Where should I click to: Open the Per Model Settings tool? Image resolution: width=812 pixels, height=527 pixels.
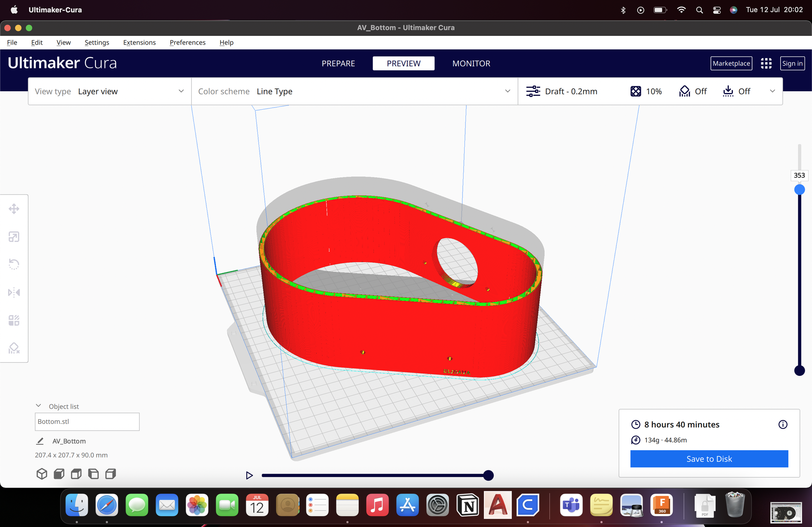coord(14,320)
